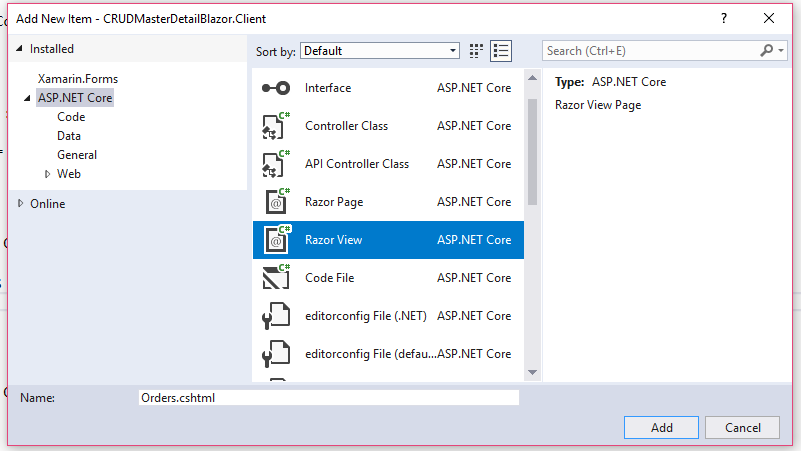Select 'editorconfig File (defau...' name
Viewport: 801px width, 451px height.
(x=370, y=353)
